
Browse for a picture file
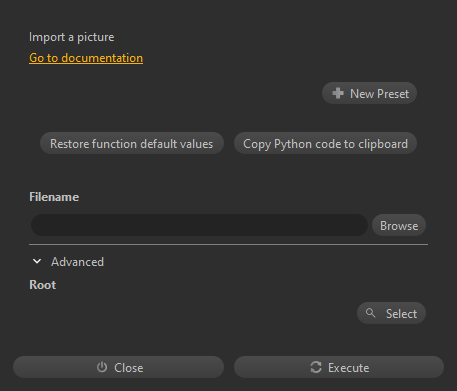pos(399,225)
